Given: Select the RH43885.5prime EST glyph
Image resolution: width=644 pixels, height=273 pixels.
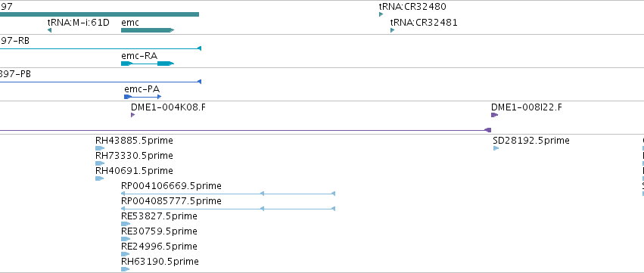Looking at the screenshot, I should point(100,148).
